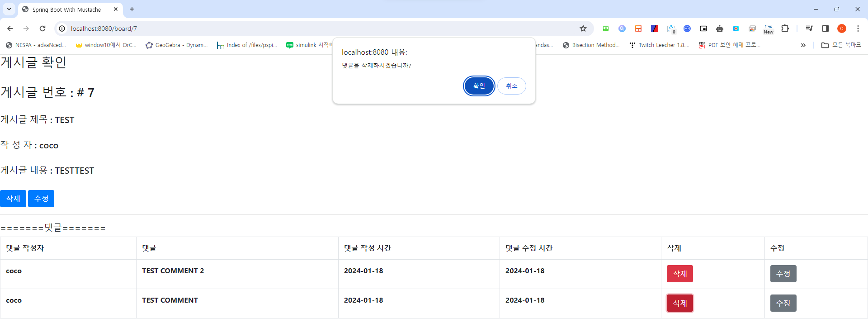Close the Spring Boot With Mustache tab
The height and width of the screenshot is (323, 868).
(116, 9)
